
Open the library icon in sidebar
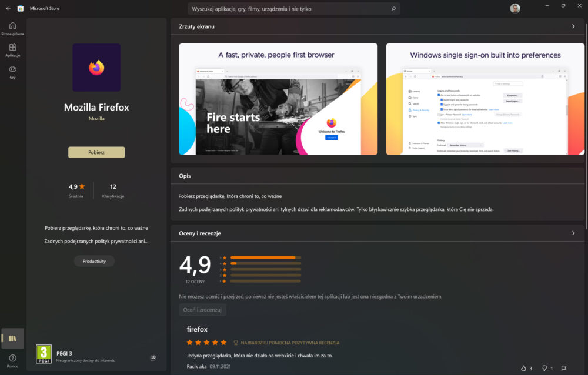(13, 338)
